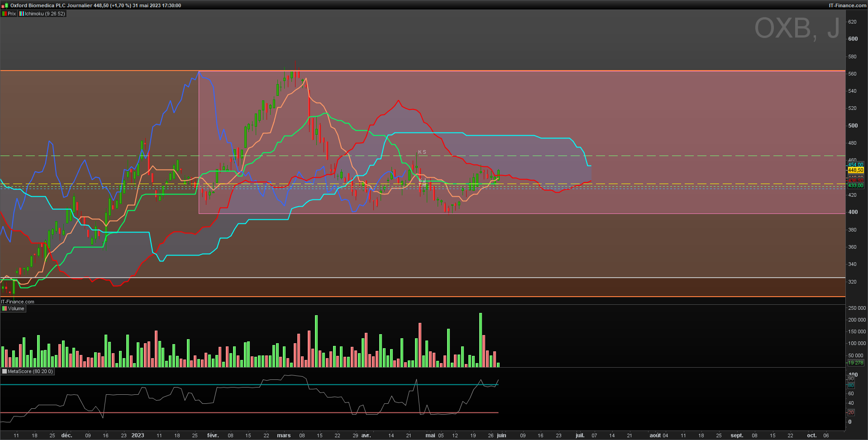Click the 500 price axis tick
The width and height of the screenshot is (868, 440).
tap(853, 126)
